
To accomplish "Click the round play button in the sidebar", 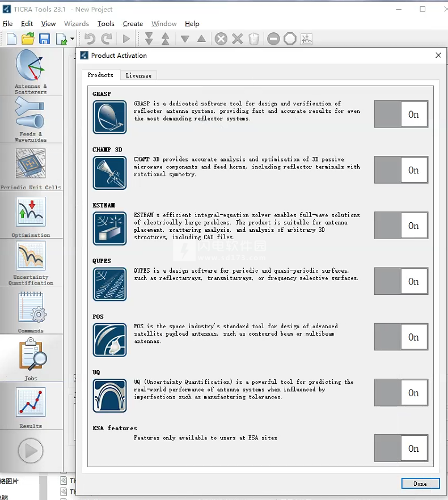I will tap(31, 451).
